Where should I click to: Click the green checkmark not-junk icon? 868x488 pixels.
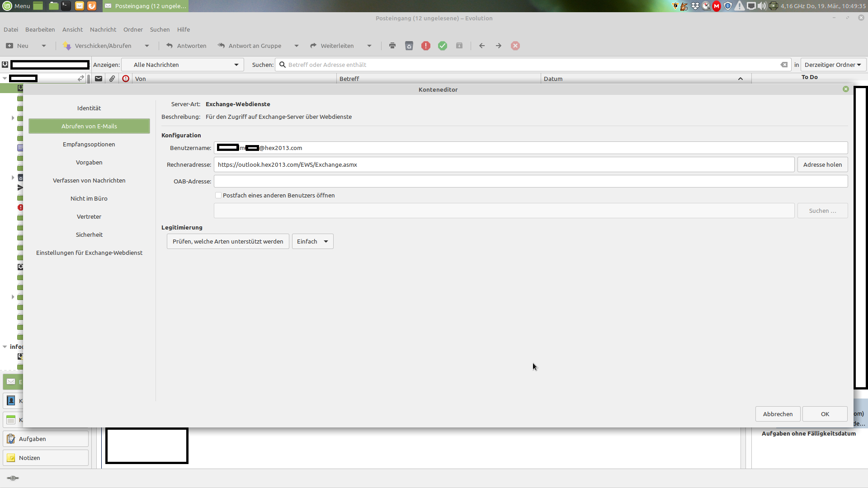[x=443, y=46]
